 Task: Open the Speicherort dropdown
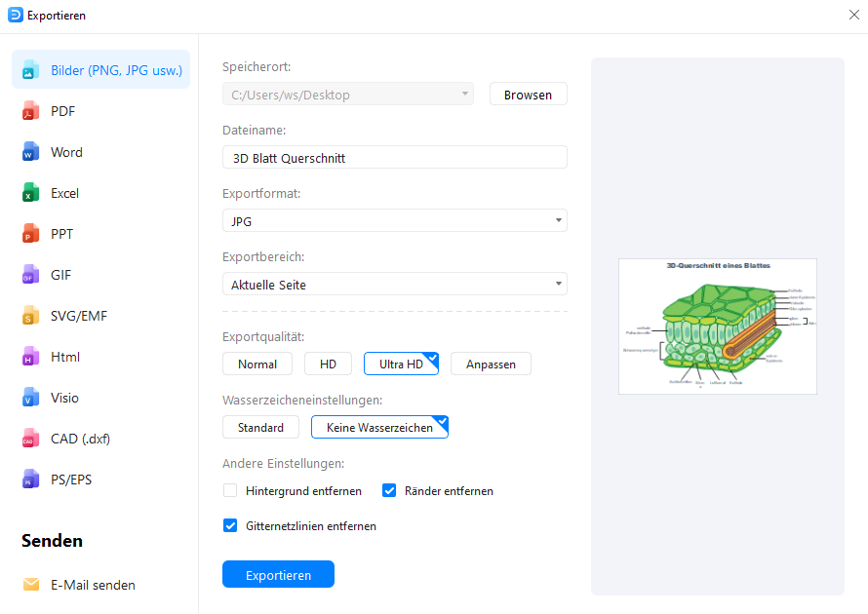[x=347, y=94]
